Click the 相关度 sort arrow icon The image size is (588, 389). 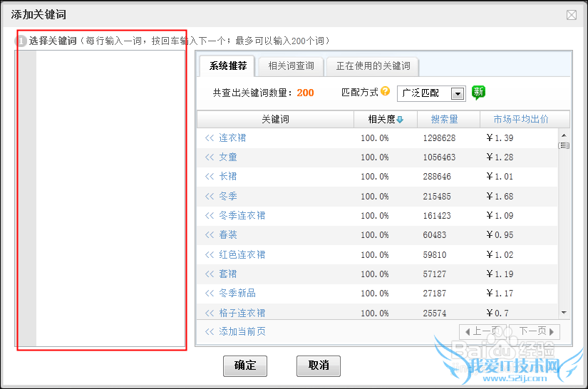[400, 120]
